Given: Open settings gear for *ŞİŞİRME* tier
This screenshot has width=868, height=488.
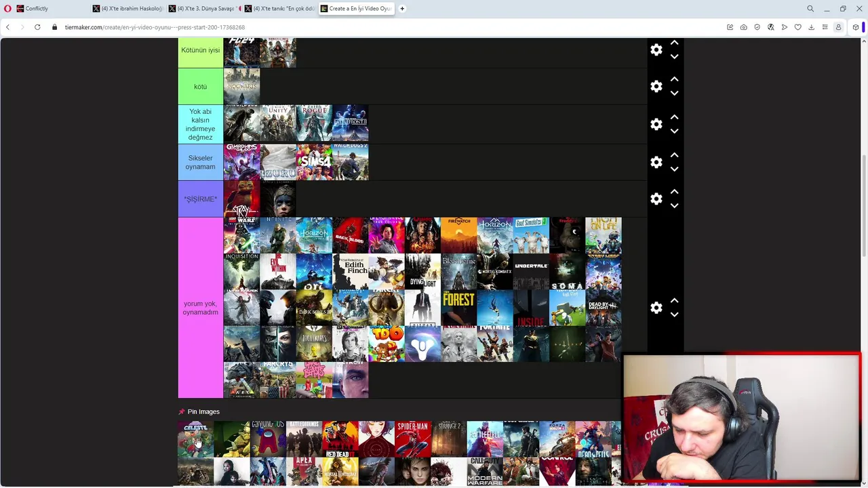Looking at the screenshot, I should click(656, 199).
